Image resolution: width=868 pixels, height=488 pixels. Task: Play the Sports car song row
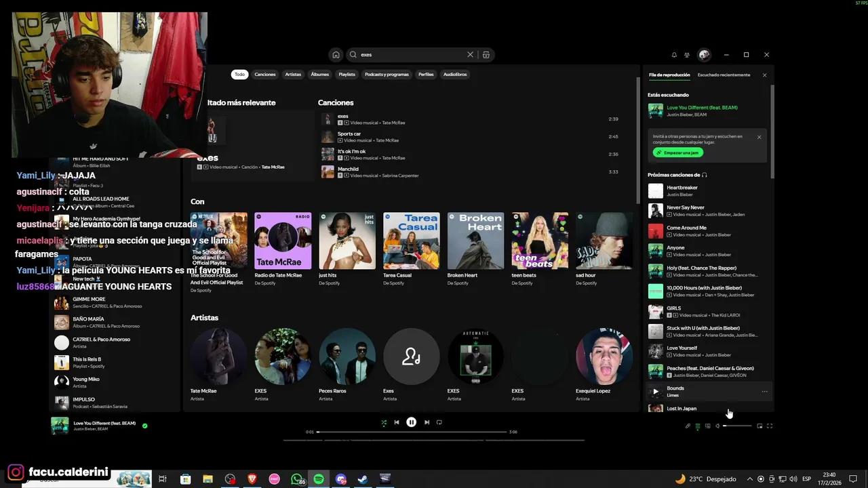470,137
